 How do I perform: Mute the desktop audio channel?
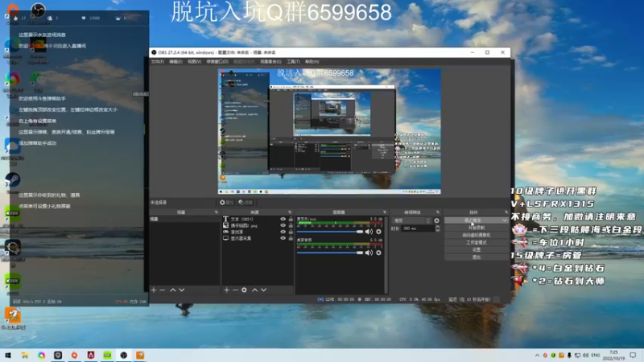click(x=369, y=253)
